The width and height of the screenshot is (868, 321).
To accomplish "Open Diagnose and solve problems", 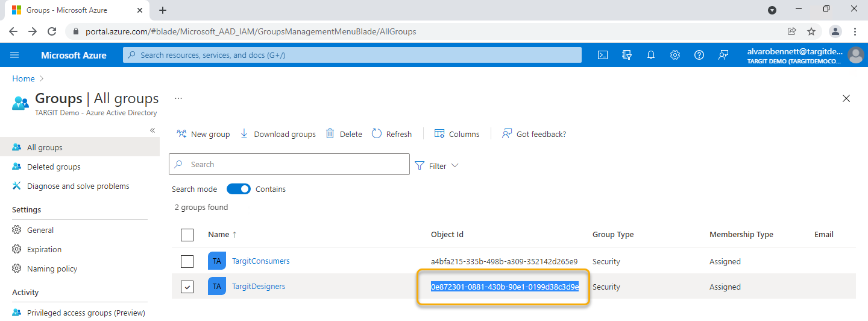I will (x=80, y=186).
